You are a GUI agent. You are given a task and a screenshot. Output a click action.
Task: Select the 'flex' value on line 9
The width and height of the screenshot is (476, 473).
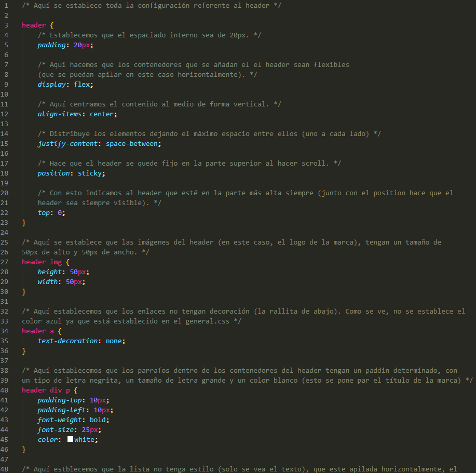(81, 85)
